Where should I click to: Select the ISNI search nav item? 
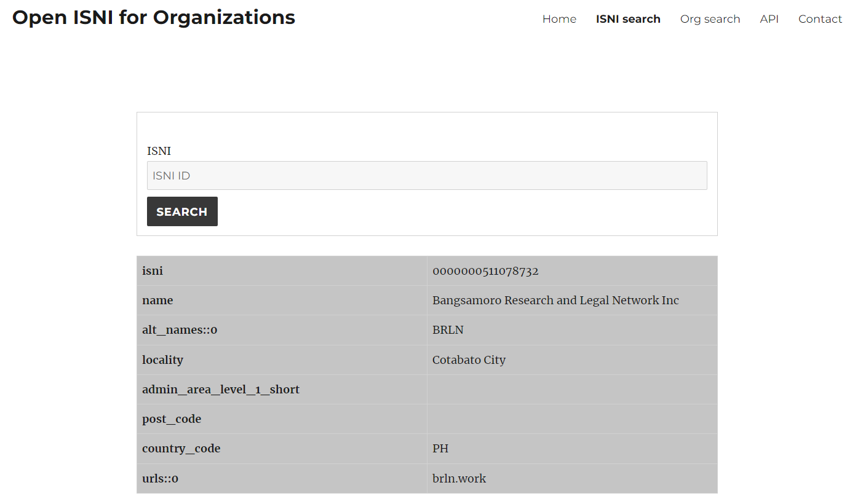[x=628, y=19]
